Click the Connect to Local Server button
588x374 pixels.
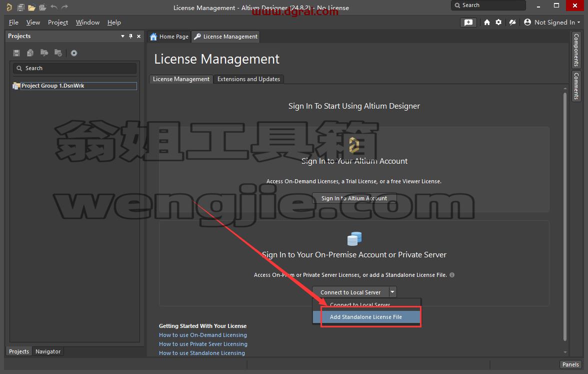coord(350,292)
